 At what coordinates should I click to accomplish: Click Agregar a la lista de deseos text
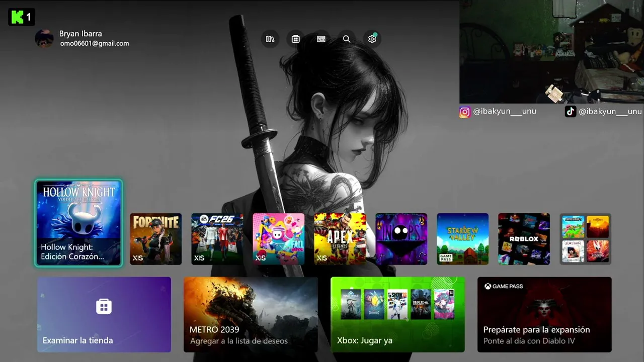tap(239, 341)
